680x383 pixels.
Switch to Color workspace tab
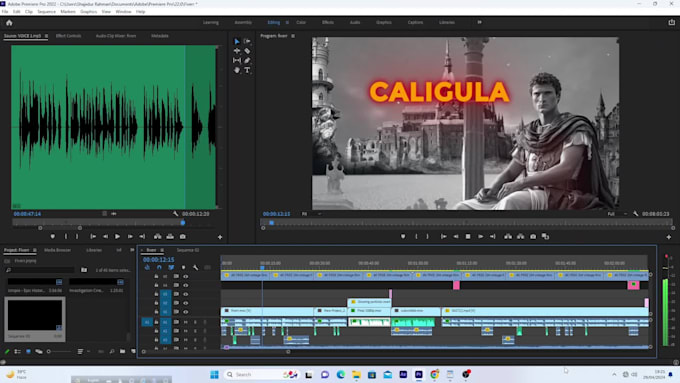301,23
